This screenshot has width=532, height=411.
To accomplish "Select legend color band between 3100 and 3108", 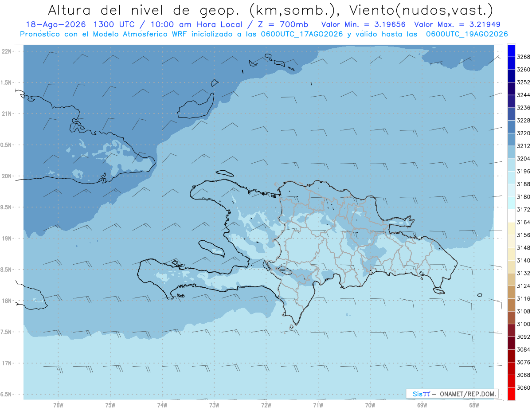I will (x=511, y=317).
